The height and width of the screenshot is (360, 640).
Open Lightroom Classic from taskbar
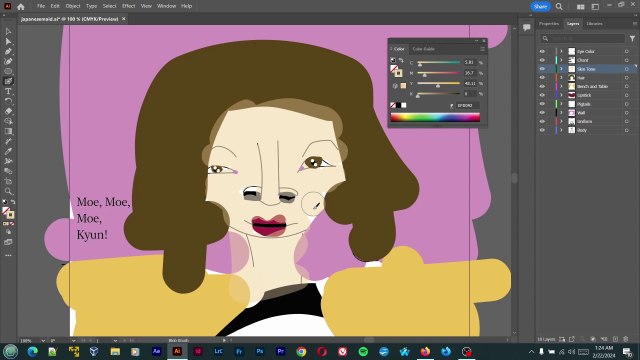[218, 351]
